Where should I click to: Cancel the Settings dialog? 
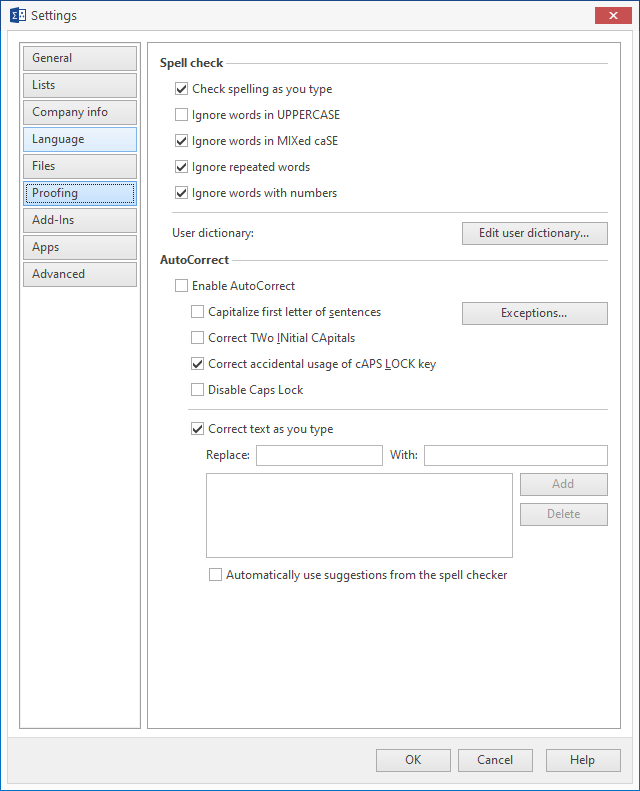[495, 760]
